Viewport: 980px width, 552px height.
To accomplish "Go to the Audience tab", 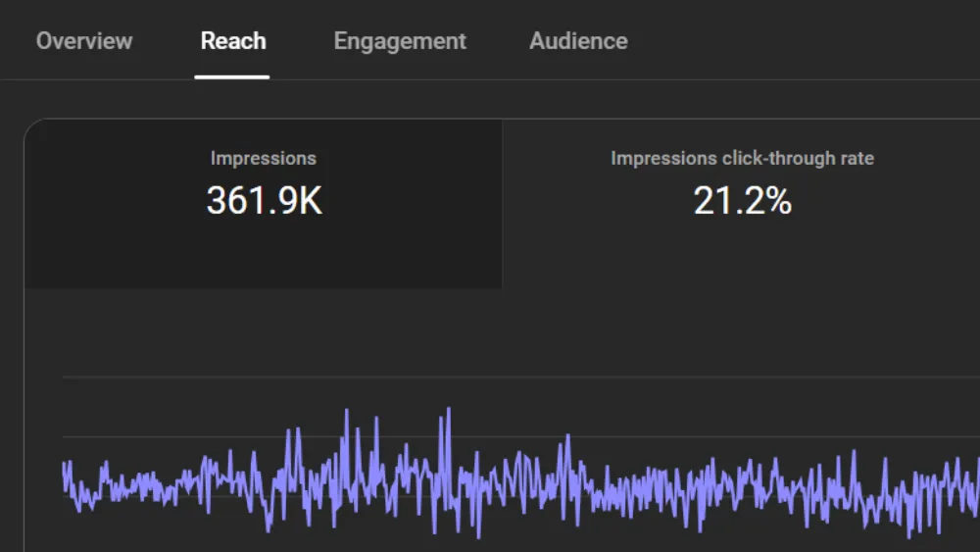I will 578,41.
